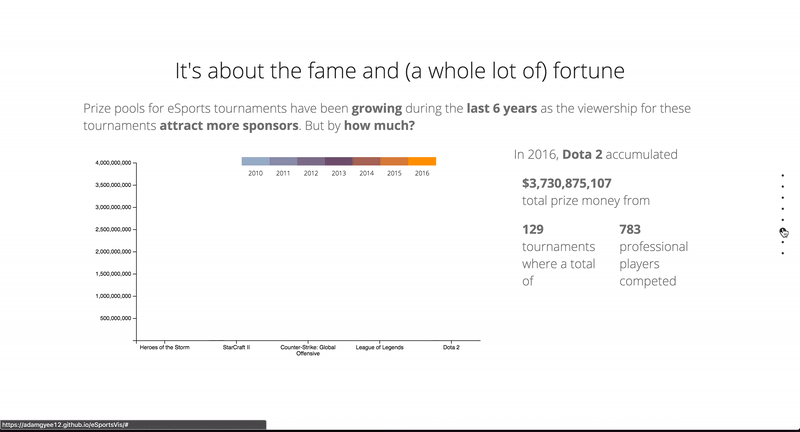Highlight the 2016 bright orange swatch

(423, 161)
